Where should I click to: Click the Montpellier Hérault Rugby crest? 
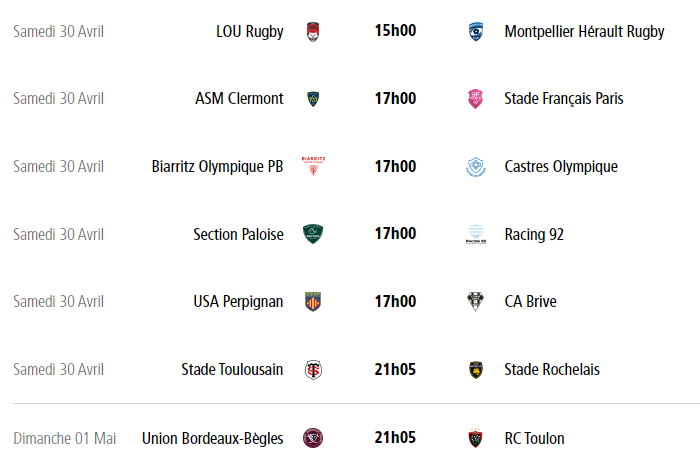click(x=476, y=31)
